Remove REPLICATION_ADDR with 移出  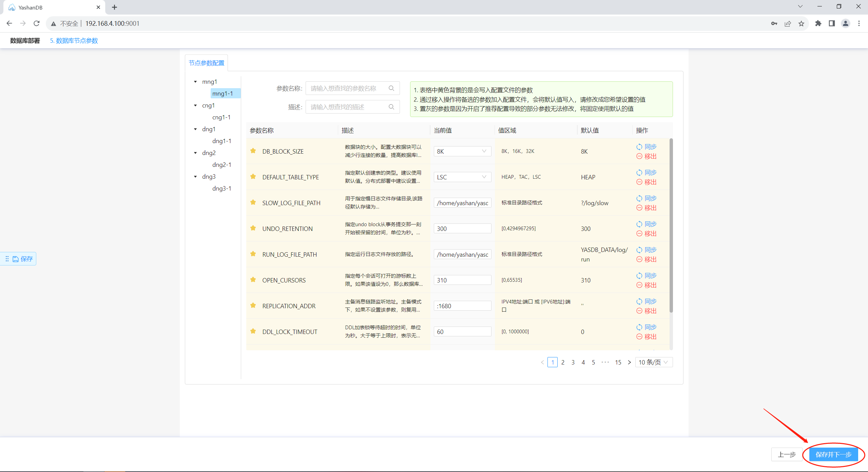click(x=647, y=311)
